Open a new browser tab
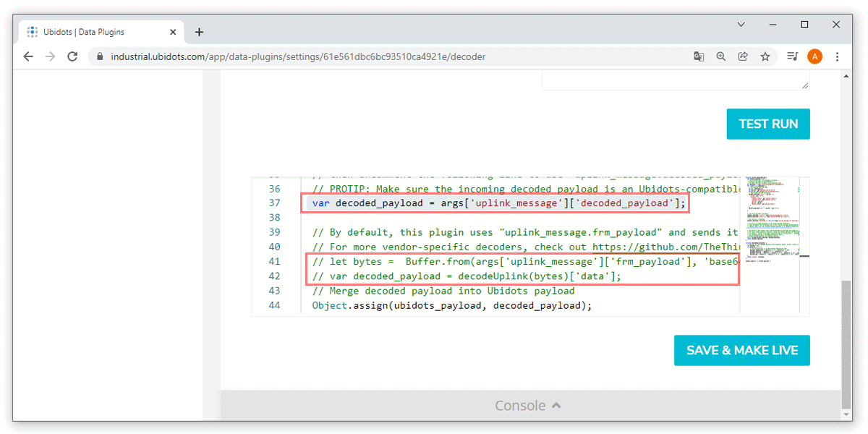 (x=199, y=32)
